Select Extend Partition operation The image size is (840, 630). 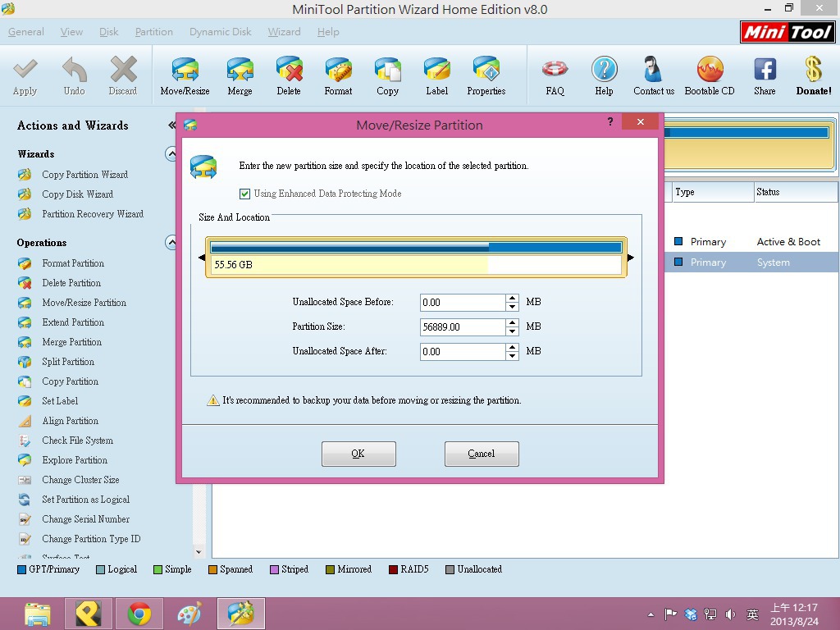pyautogui.click(x=73, y=322)
